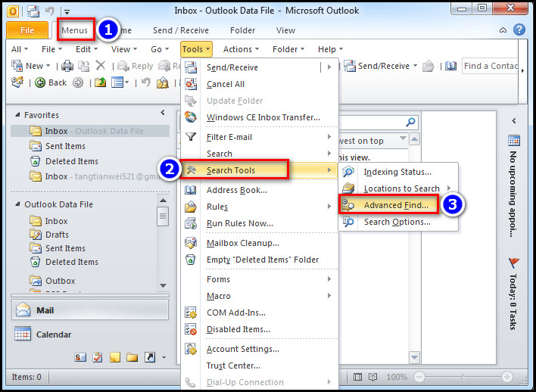The width and height of the screenshot is (536, 392).
Task: Click the Normal view icon in status bar
Action: pyautogui.click(x=357, y=377)
